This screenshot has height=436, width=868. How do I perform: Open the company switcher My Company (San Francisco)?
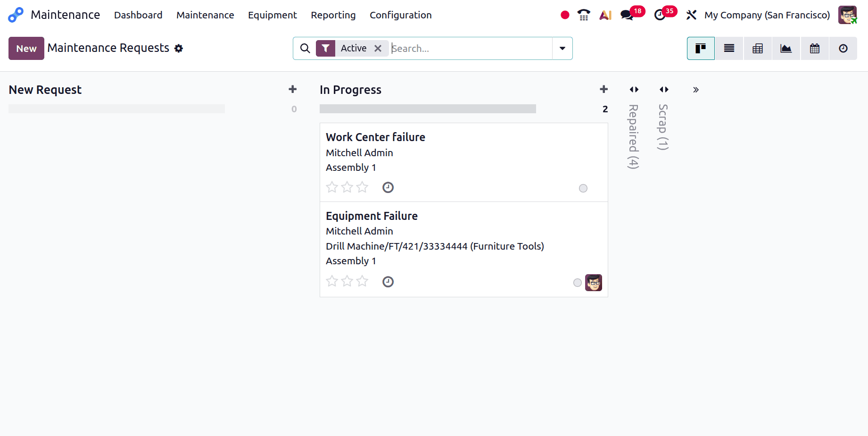(767, 15)
